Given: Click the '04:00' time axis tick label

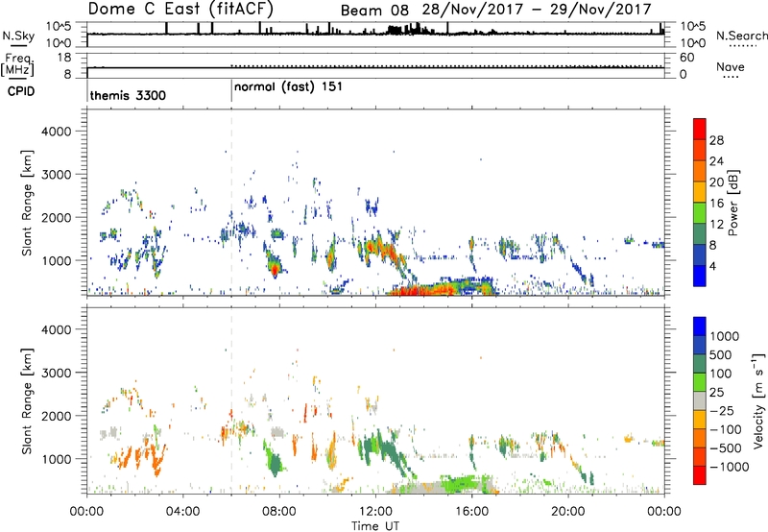Looking at the screenshot, I should click(183, 512).
